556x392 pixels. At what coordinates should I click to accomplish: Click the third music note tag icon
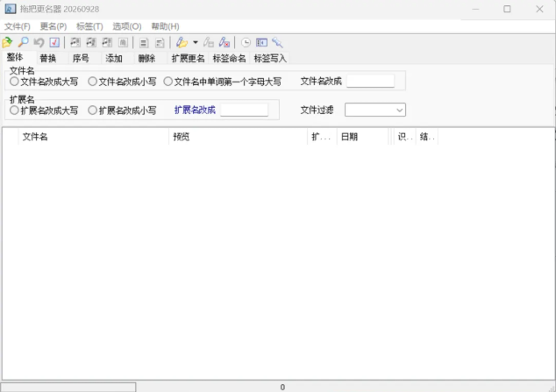(x=107, y=42)
